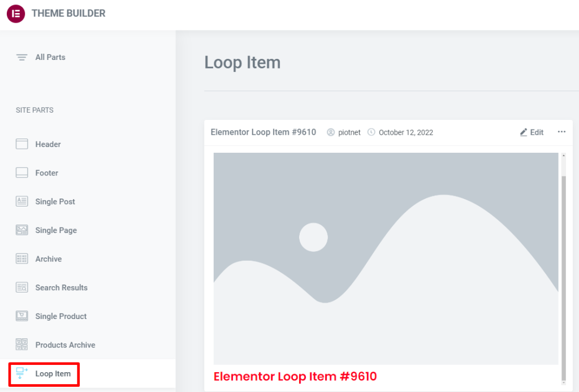The width and height of the screenshot is (579, 392).
Task: Open the ellipsis more-options menu
Action: [x=561, y=132]
